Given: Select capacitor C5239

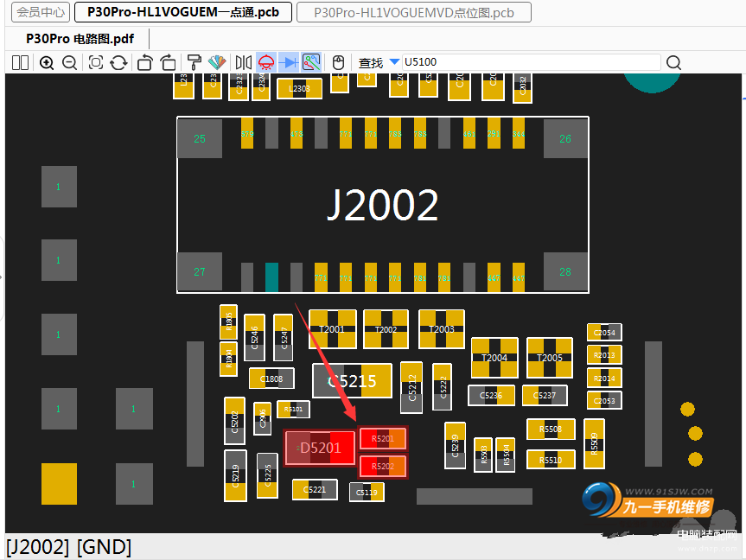Looking at the screenshot, I should click(455, 445).
